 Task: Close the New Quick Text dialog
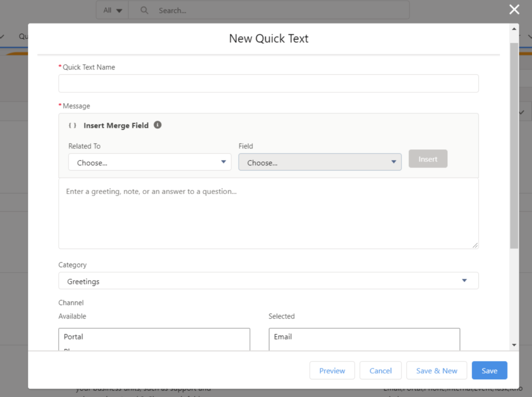tap(514, 9)
